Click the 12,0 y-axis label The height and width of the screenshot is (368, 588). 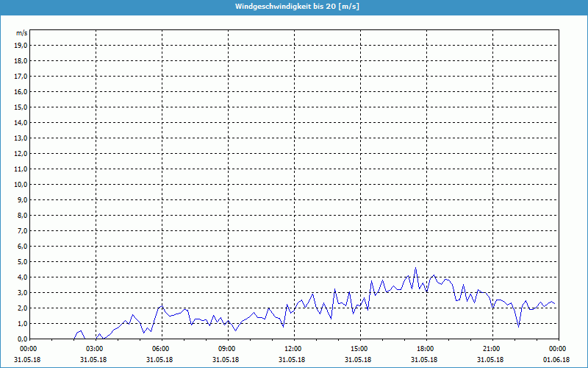[x=21, y=153]
